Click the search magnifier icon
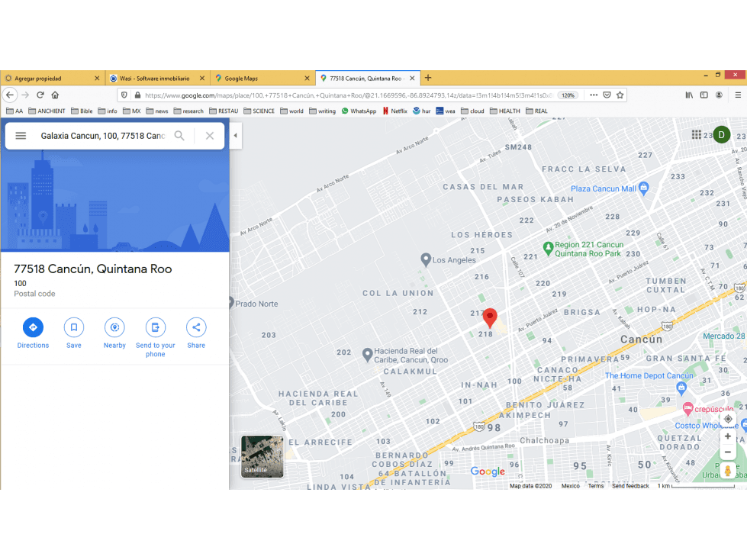The image size is (747, 560). point(179,136)
